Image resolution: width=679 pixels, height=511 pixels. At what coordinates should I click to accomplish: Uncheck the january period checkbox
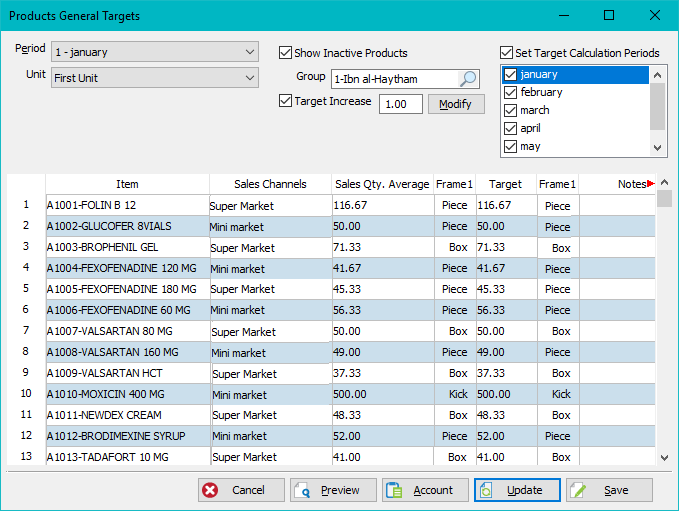pos(511,74)
